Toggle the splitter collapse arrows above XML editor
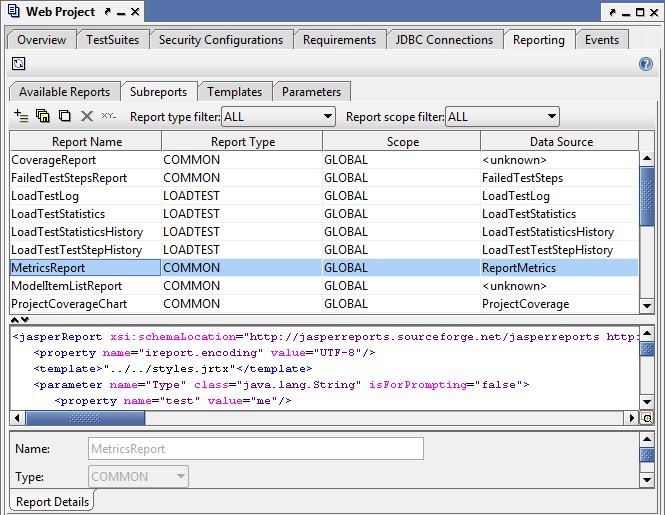 (x=19, y=320)
